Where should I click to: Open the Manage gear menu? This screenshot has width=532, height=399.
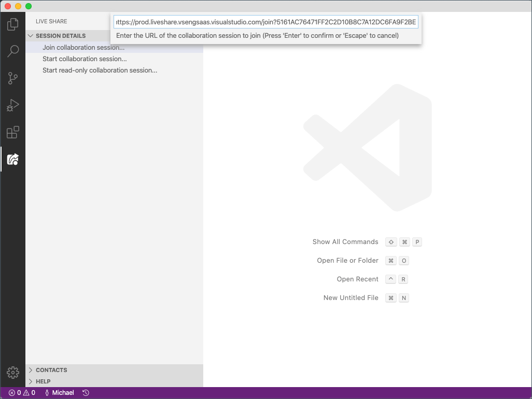tap(13, 372)
